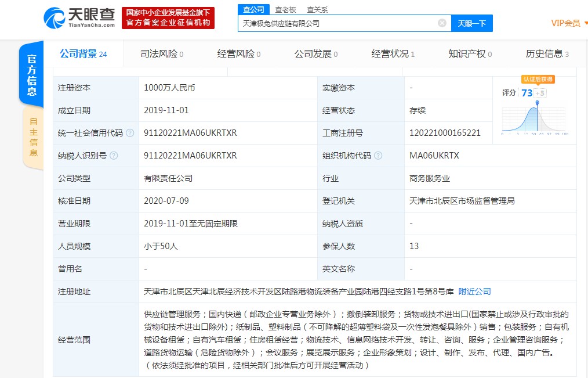Click 统一社会信用代码 value 91120221MA06UKRTXR
588x378 pixels.
coord(190,133)
